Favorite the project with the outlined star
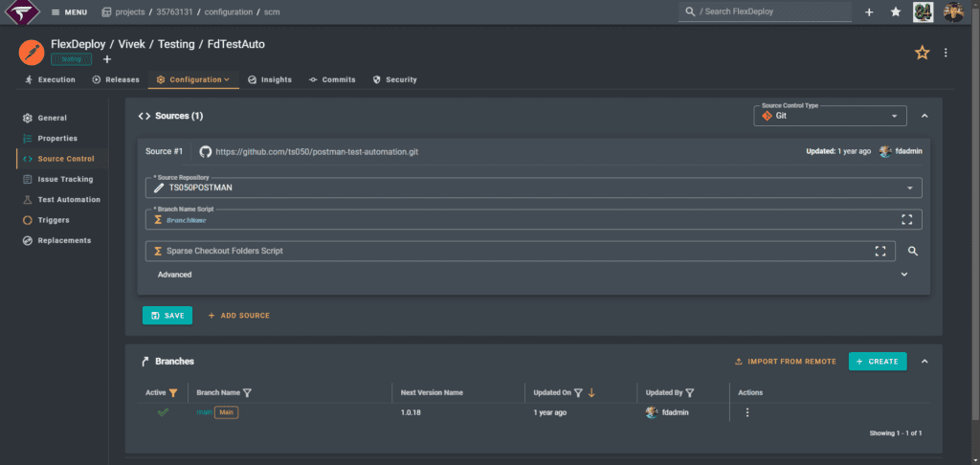980x465 pixels. 922,53
